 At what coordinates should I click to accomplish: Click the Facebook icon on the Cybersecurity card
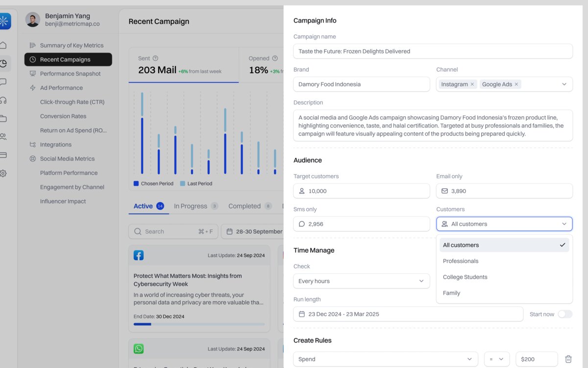coord(139,255)
